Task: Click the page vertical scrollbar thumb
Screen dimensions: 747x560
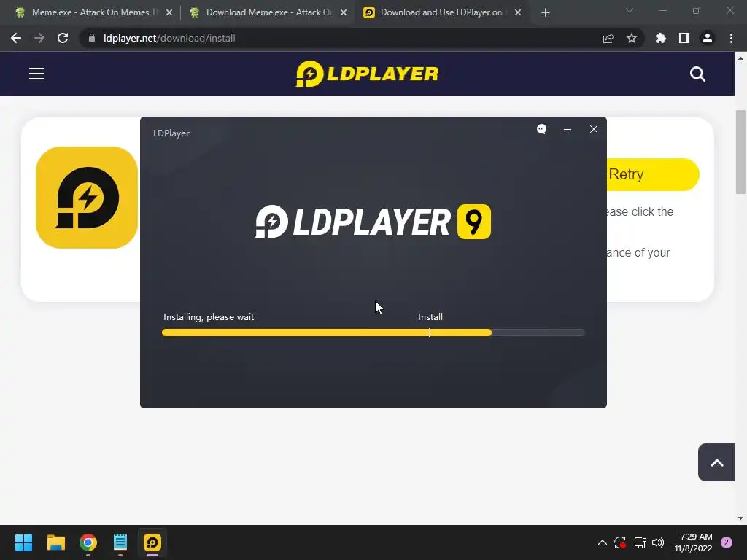Action: click(740, 152)
